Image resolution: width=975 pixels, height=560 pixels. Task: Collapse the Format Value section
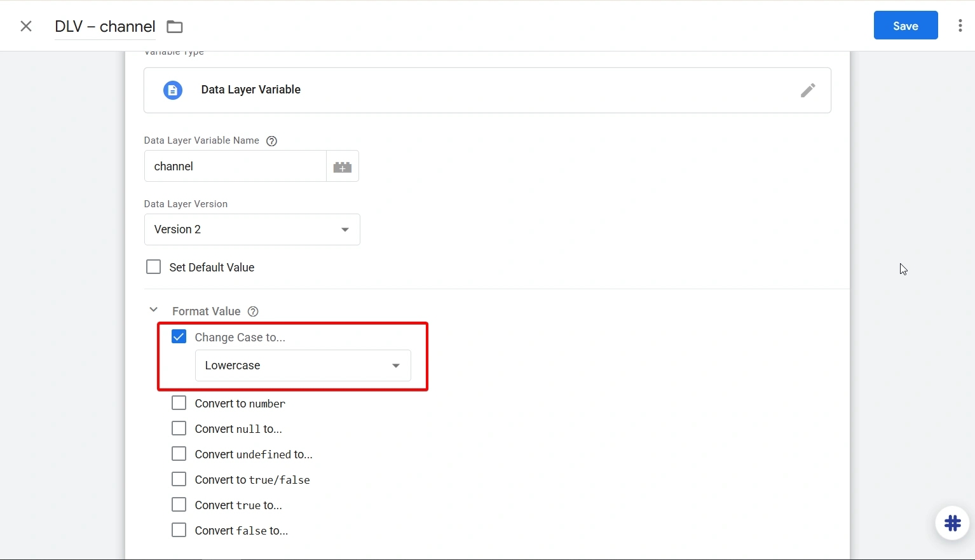click(x=153, y=310)
